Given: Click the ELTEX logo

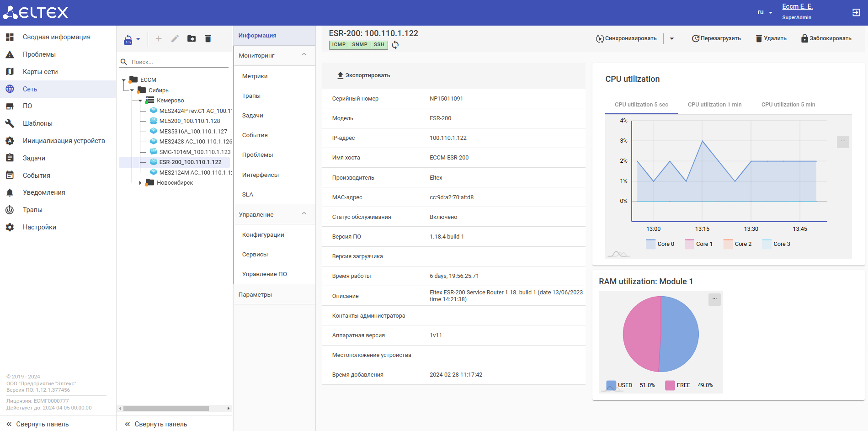Looking at the screenshot, I should pyautogui.click(x=36, y=12).
